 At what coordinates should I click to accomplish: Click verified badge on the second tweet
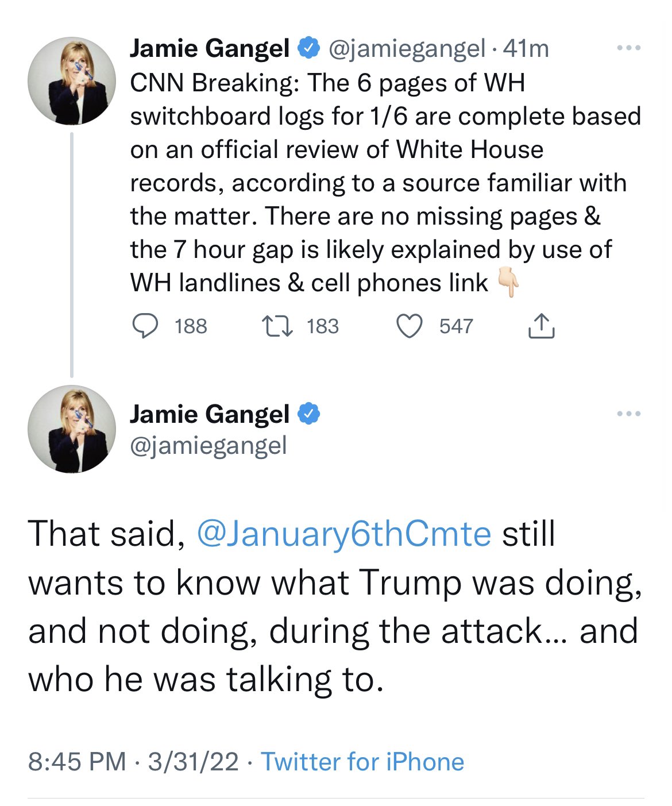click(308, 414)
